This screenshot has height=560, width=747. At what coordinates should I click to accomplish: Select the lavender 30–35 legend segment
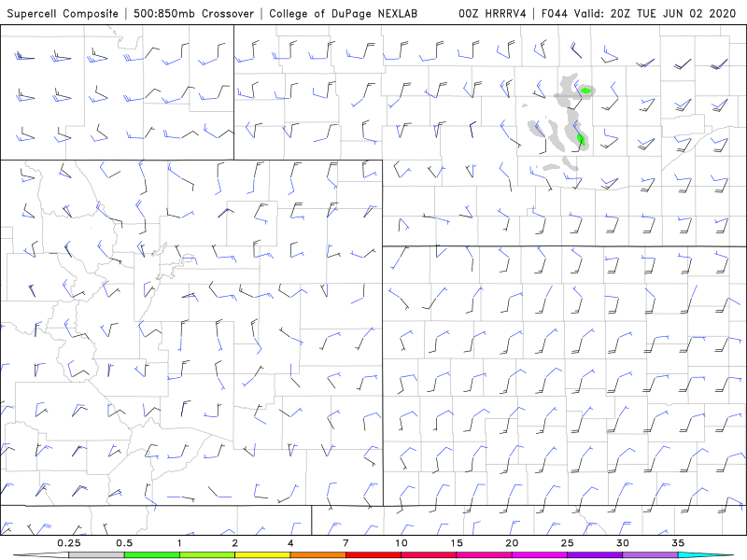pos(650,555)
